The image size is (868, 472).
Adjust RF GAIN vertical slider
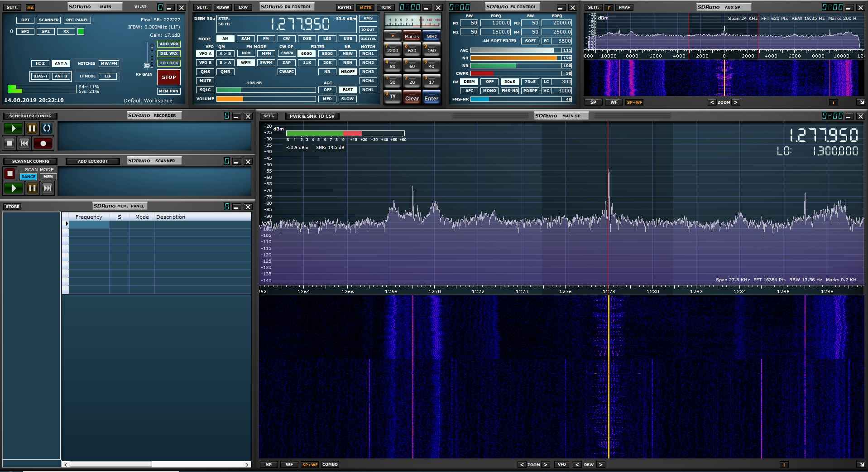coord(147,55)
